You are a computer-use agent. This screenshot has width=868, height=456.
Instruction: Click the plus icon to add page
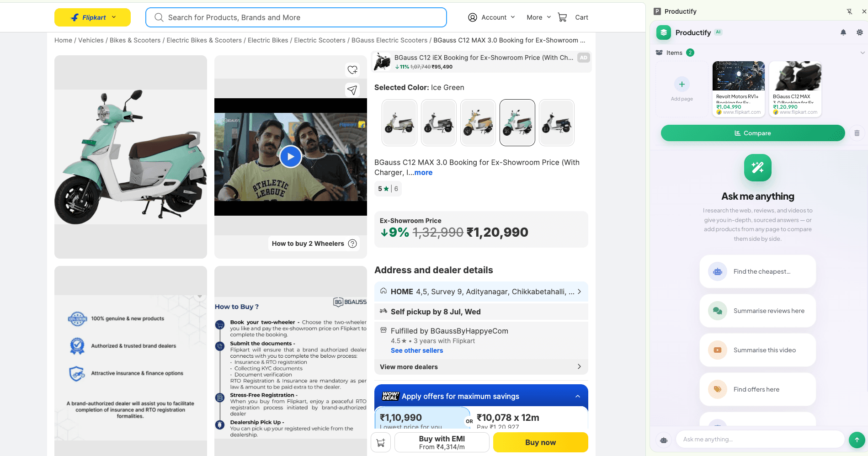pos(682,84)
